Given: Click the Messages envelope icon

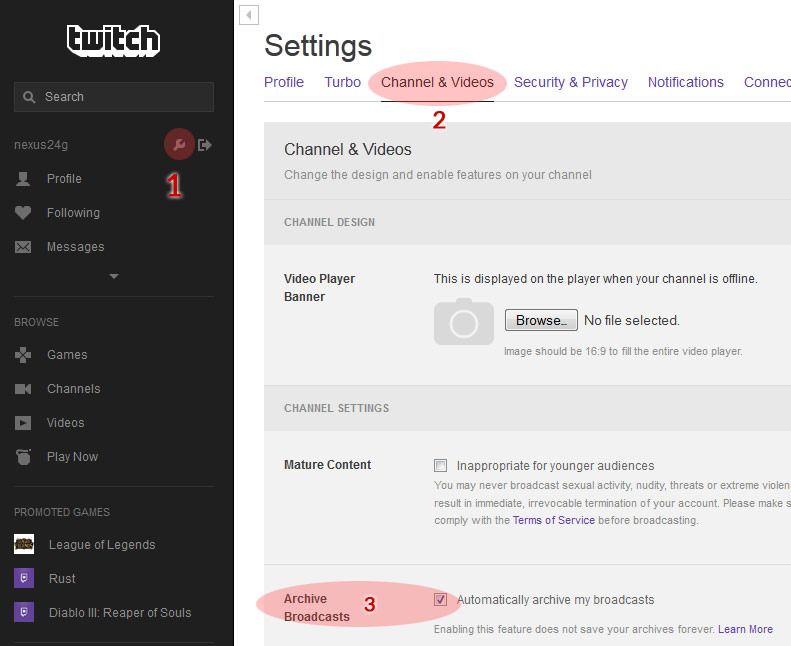Looking at the screenshot, I should 23,247.
